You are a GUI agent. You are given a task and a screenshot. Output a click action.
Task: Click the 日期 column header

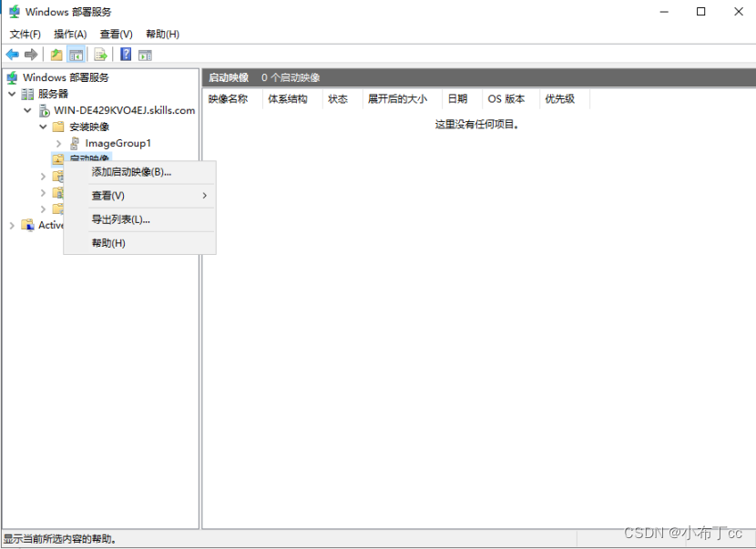(463, 99)
